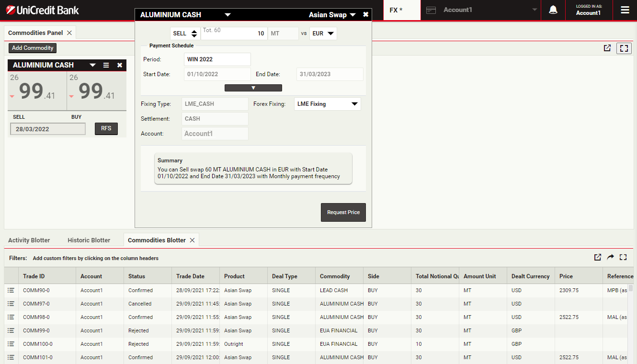Switch to the Historic Blotter tab
Viewport: 637px width, 364px height.
click(89, 240)
